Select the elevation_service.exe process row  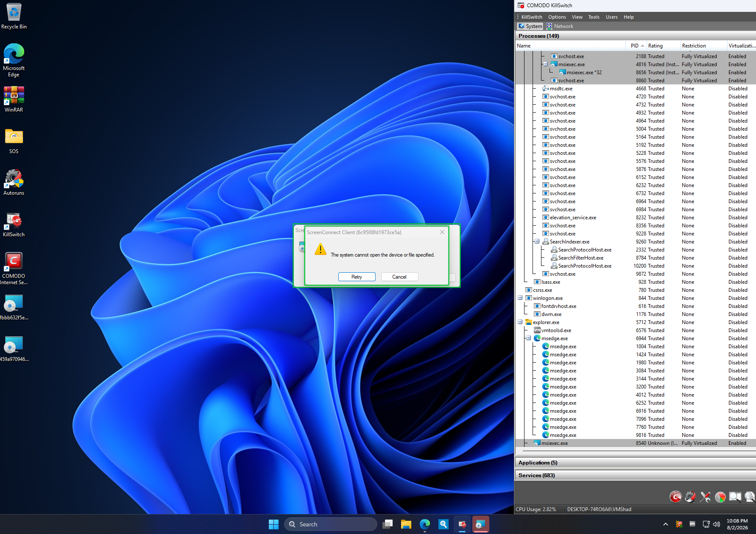point(635,217)
